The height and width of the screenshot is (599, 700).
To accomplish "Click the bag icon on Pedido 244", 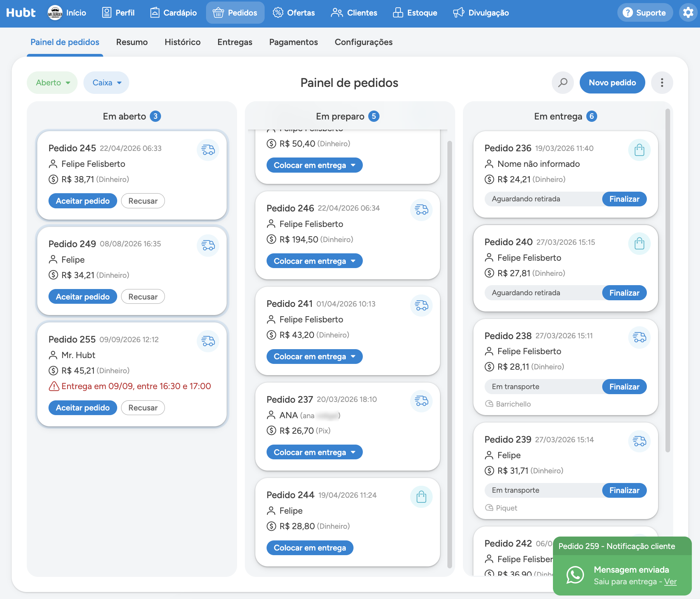I will [421, 497].
